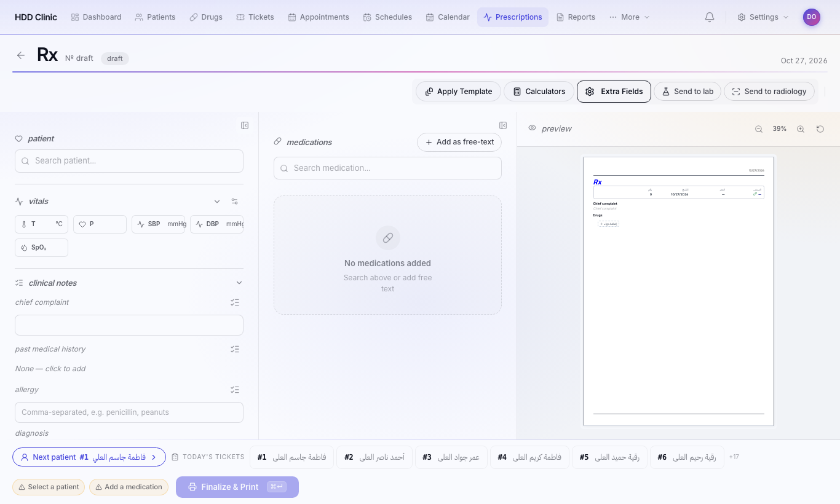Open the Reports tab
Viewport: 840px width, 504px height.
[576, 17]
